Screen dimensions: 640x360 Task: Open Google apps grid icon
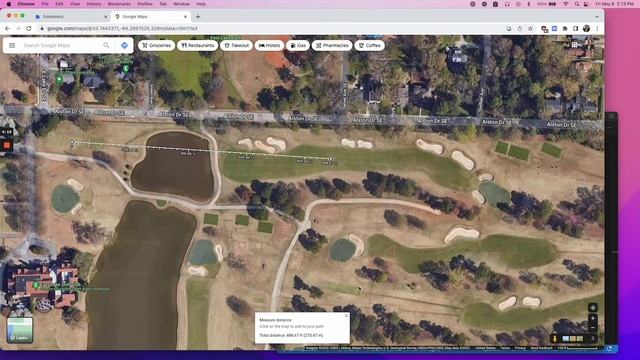click(574, 44)
